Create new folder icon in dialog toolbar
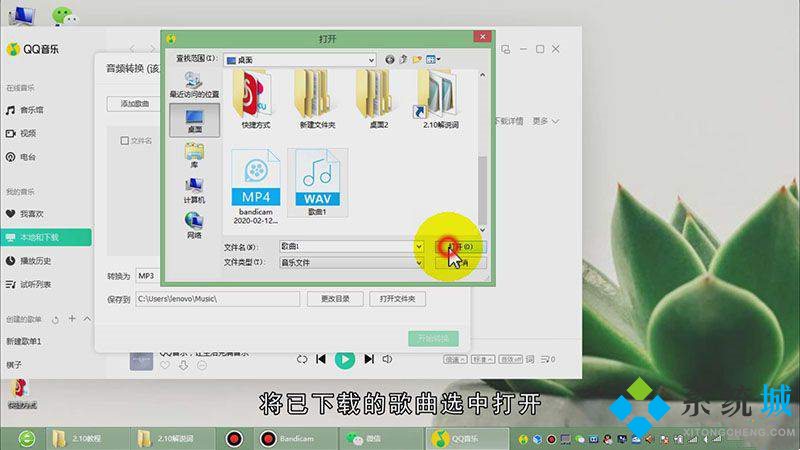This screenshot has width=800, height=450. point(417,60)
